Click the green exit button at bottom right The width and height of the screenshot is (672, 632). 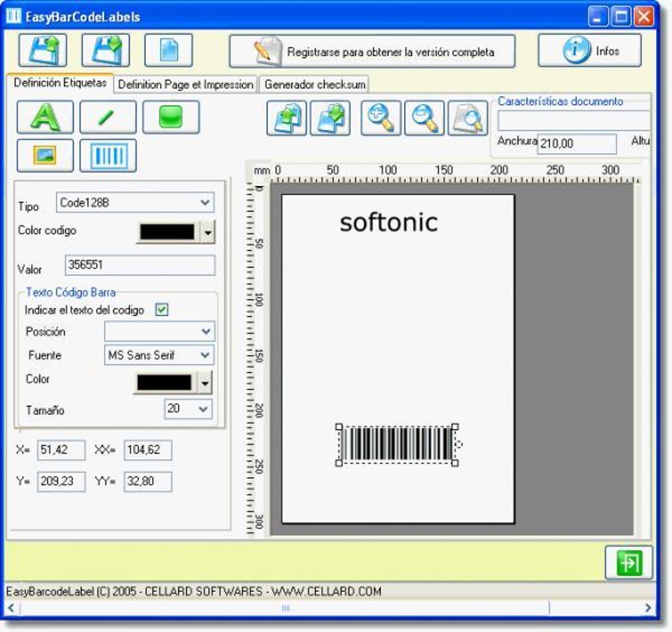click(x=629, y=562)
